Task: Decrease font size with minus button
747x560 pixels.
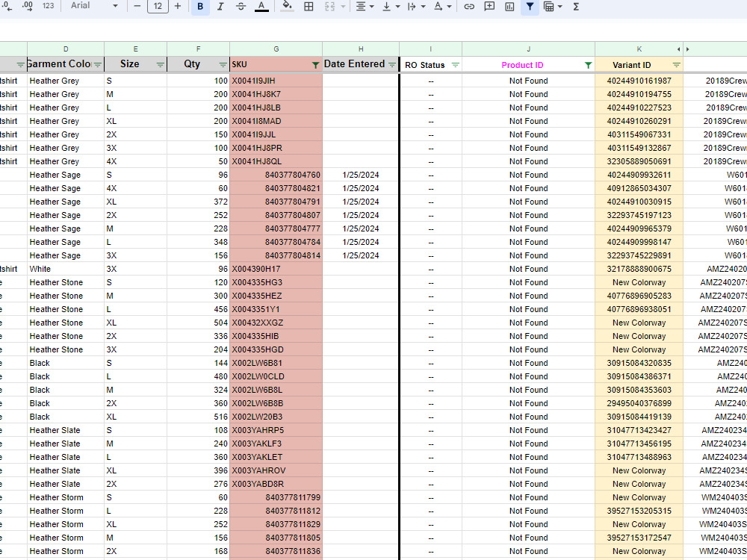Action: coord(137,6)
